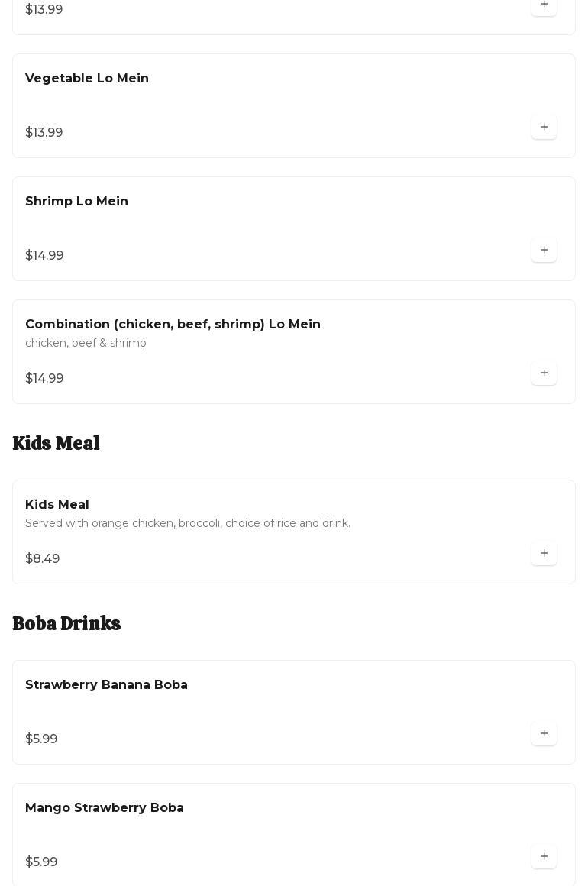Click the Shrimp Lo Mein $14.99 price
The width and height of the screenshot is (588, 886).
click(x=44, y=256)
